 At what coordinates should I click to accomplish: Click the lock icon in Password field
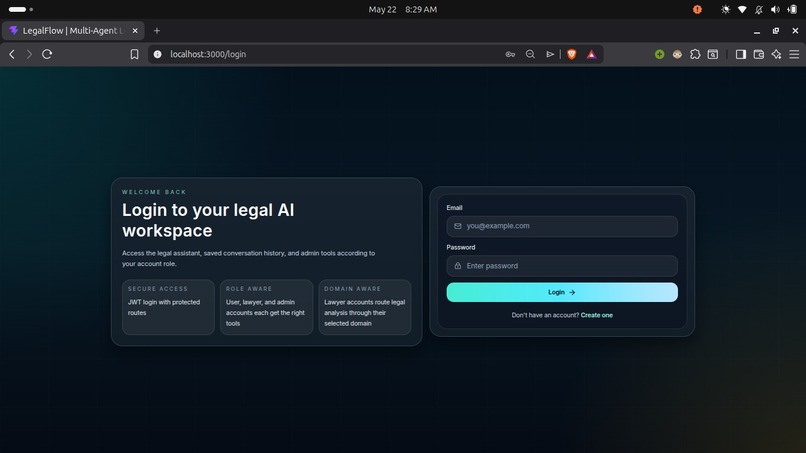[457, 266]
